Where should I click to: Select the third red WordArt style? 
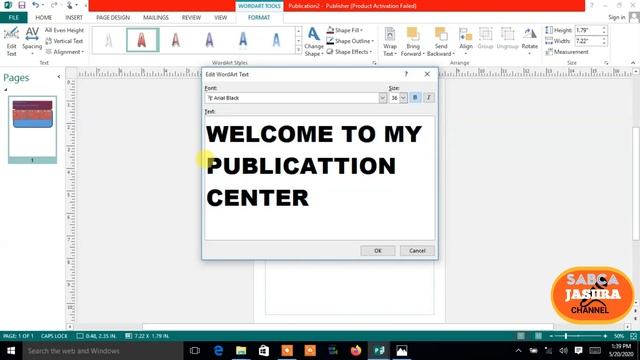pyautogui.click(x=176, y=40)
